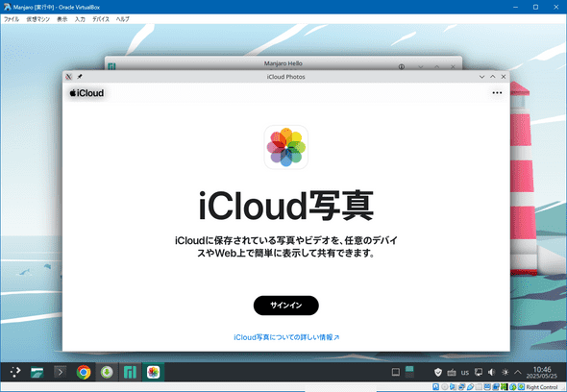The image size is (567, 392).
Task: Open the VirtualBox ヘルプ menu
Action: tap(123, 19)
